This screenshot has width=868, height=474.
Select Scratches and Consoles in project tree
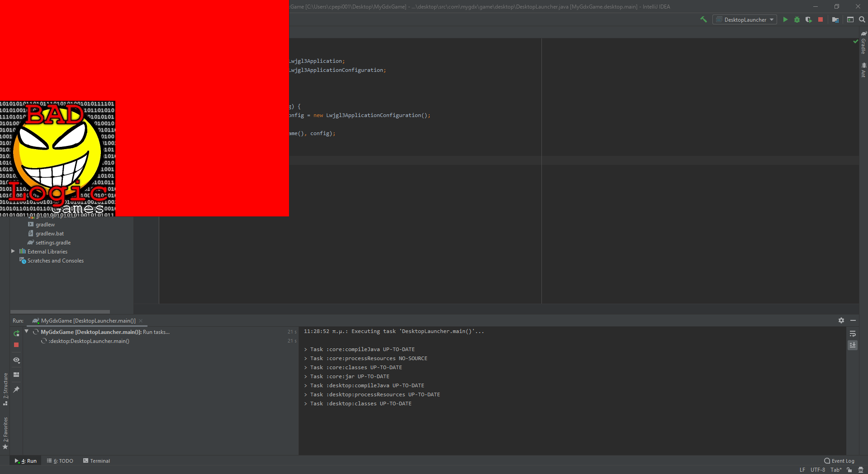55,261
